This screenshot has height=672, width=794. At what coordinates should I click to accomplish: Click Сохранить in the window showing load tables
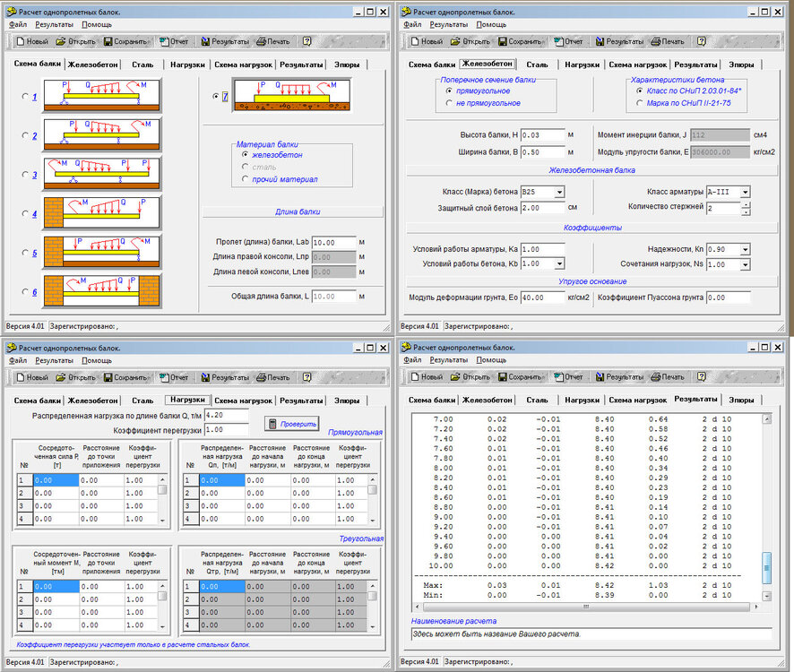tap(125, 377)
